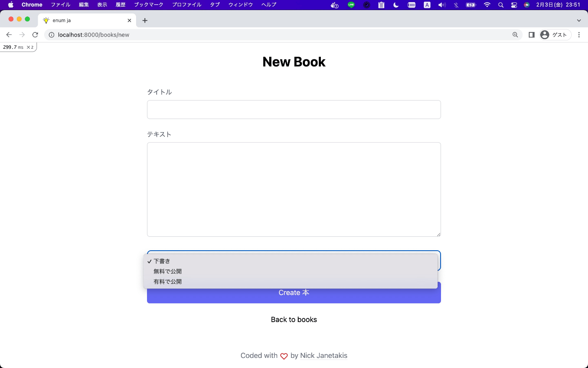Click the browser back arrow
588x368 pixels.
(9, 35)
